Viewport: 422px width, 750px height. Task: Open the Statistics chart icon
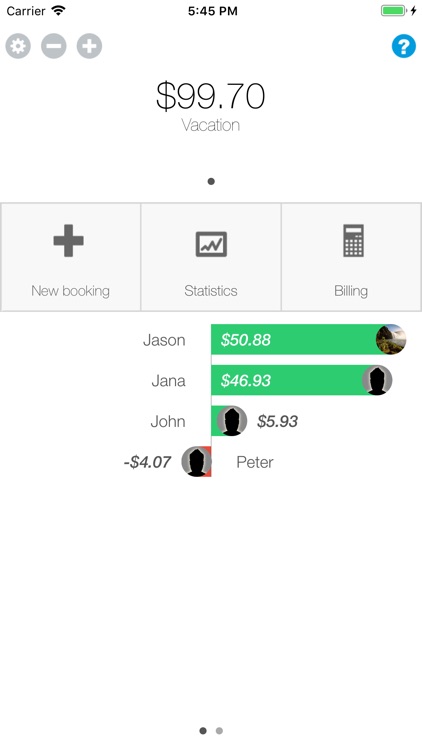pyautogui.click(x=211, y=244)
